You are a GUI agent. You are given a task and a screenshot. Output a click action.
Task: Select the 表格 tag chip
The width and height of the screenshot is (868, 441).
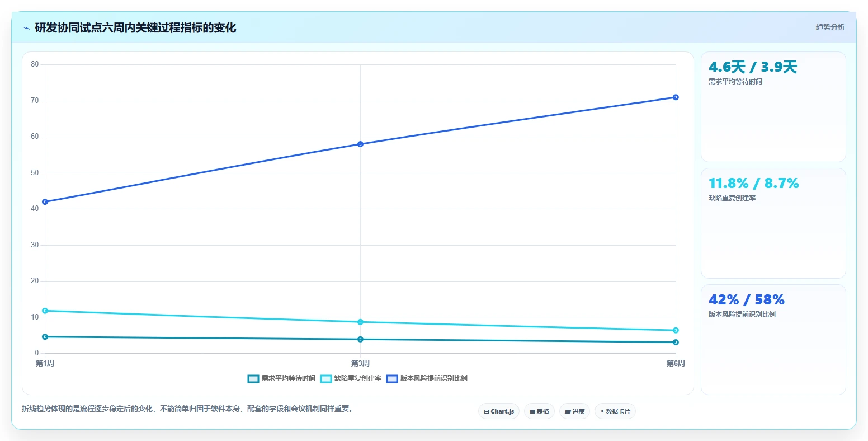click(539, 411)
